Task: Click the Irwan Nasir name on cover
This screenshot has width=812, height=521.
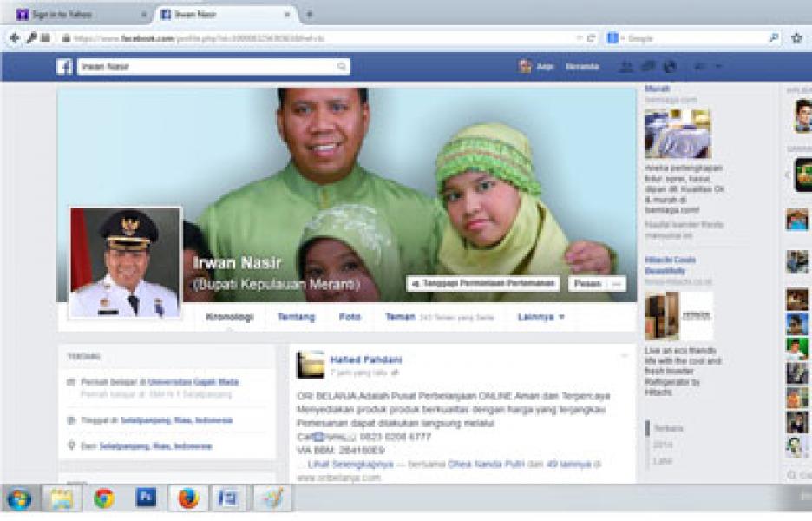Action: pyautogui.click(x=237, y=263)
